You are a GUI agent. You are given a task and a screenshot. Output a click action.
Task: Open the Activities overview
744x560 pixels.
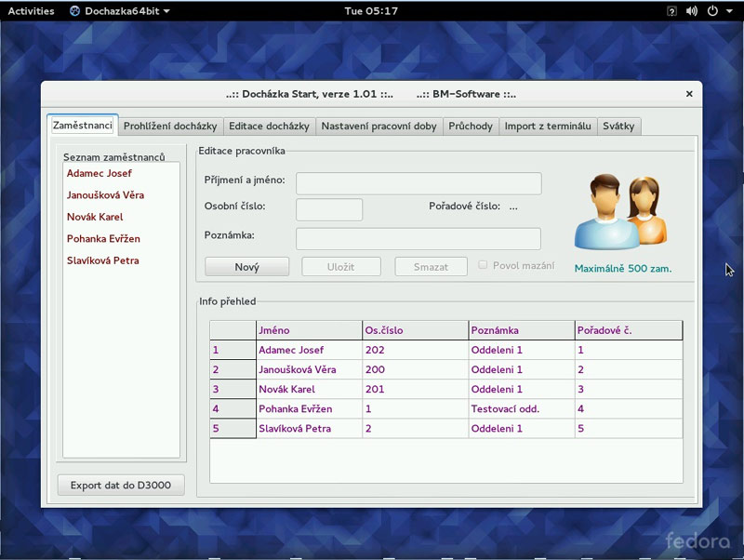coord(31,11)
